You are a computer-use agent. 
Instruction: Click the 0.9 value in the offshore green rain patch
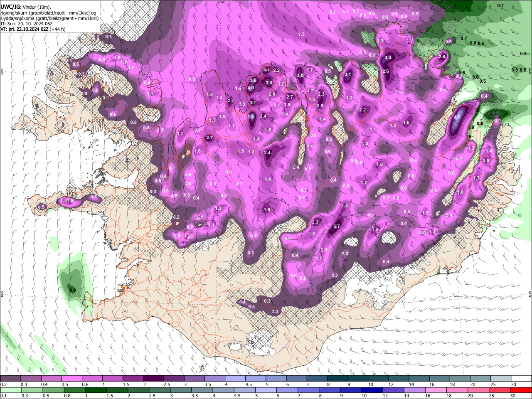click(72, 290)
